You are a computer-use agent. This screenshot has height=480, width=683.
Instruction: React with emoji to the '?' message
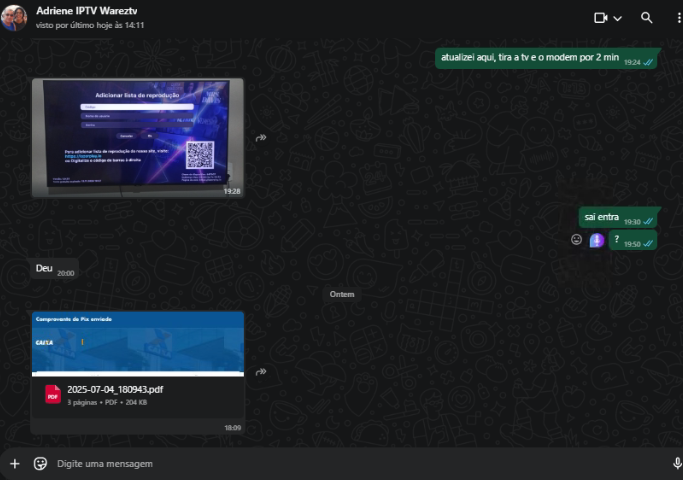click(x=576, y=240)
